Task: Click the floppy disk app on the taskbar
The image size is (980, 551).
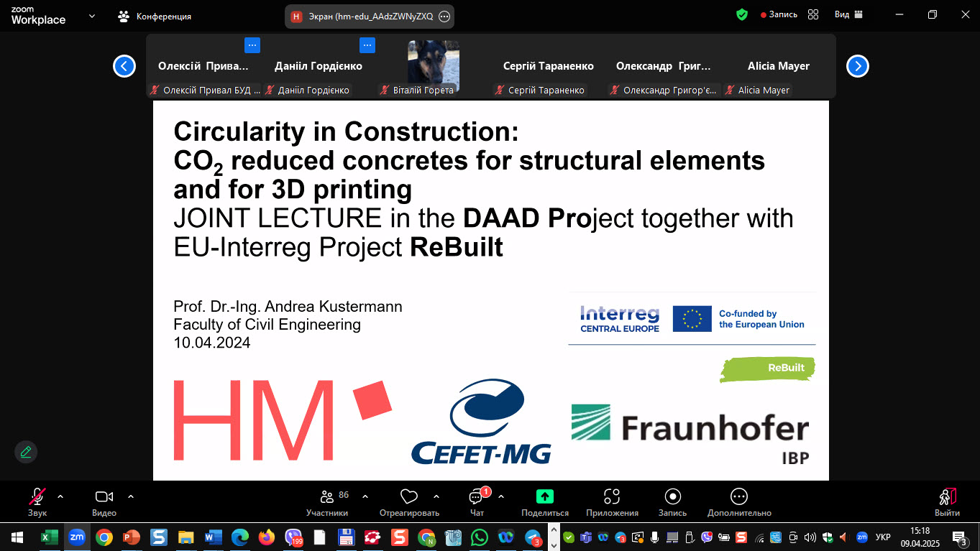Action: tap(347, 537)
